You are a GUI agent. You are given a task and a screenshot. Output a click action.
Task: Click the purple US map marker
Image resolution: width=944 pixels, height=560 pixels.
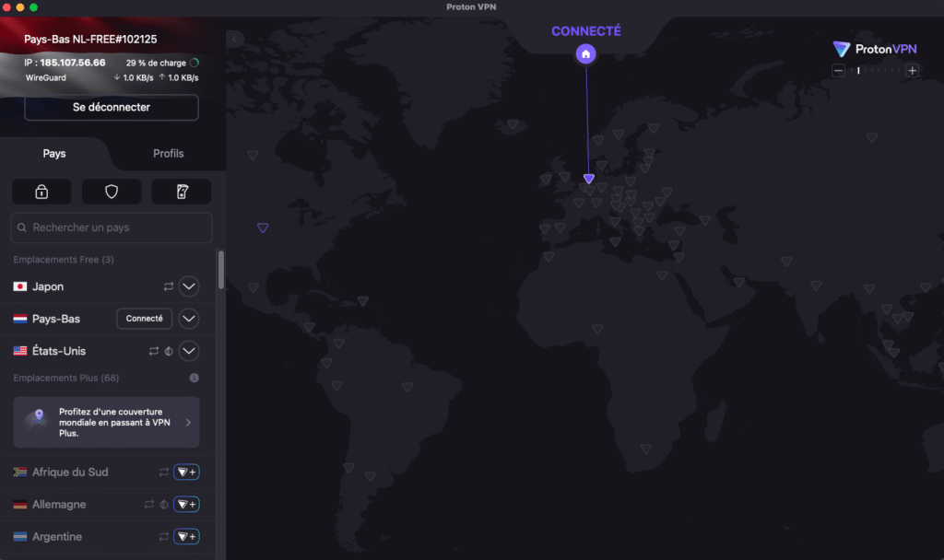click(263, 228)
